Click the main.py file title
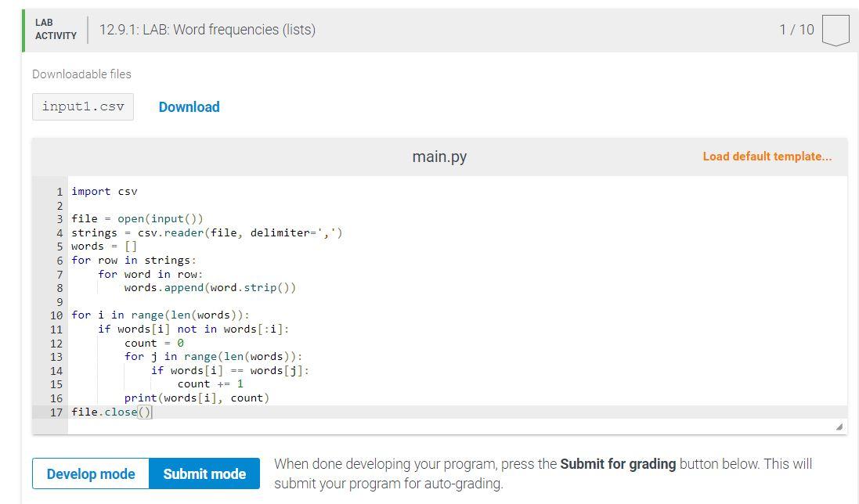The height and width of the screenshot is (504, 859). (x=439, y=157)
